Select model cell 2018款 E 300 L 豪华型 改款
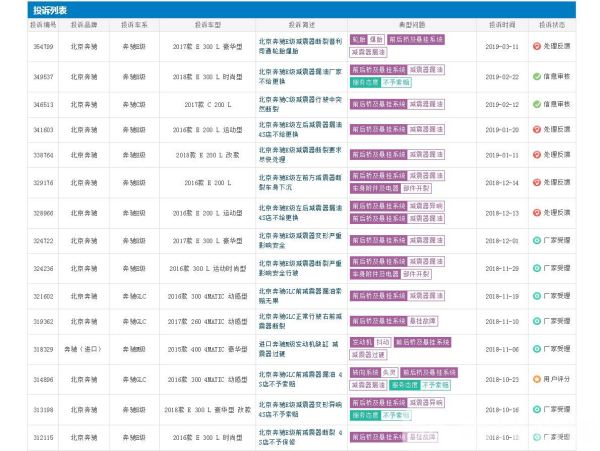Viewport: 600px width, 451px height. tap(207, 410)
